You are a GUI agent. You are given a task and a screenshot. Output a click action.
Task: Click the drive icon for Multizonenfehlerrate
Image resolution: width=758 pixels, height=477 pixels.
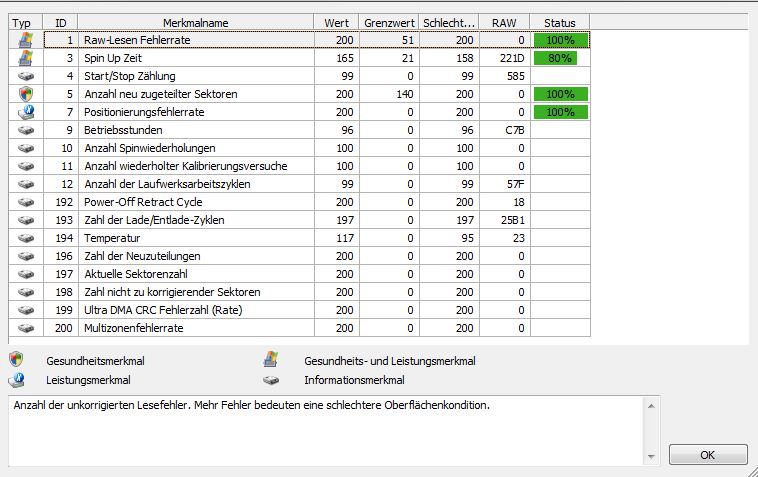pos(26,329)
